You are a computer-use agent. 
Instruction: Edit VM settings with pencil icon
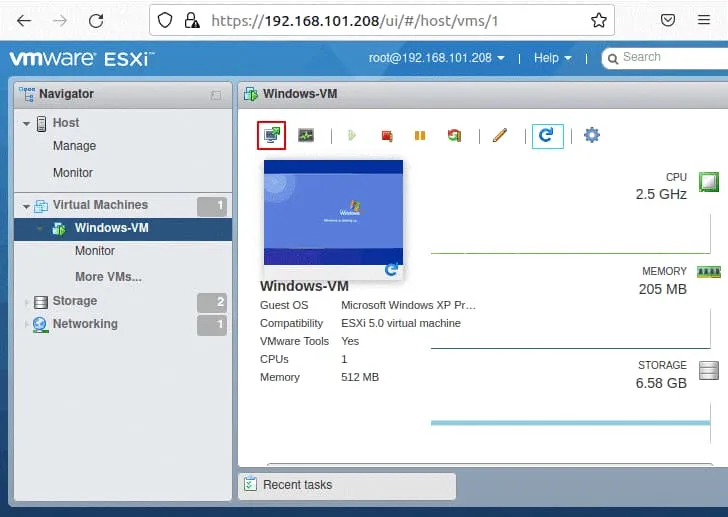click(499, 135)
